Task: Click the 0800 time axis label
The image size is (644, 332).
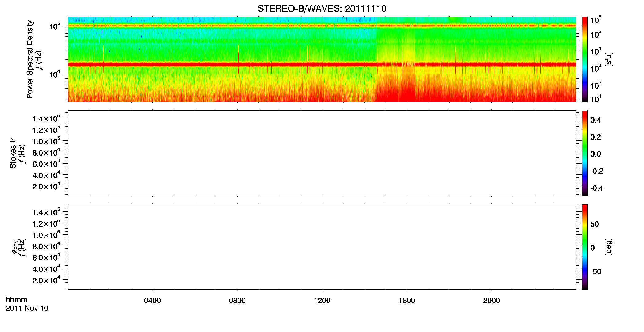Action: point(237,301)
